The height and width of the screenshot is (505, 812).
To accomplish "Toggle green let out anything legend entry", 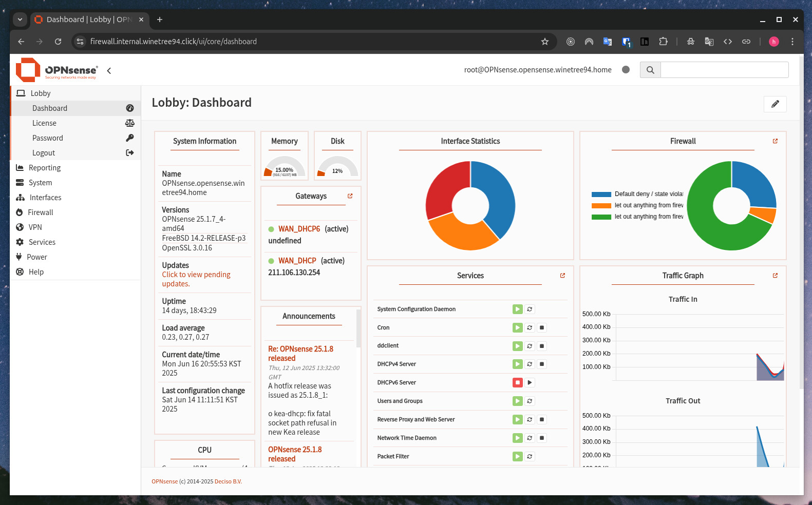I will [x=637, y=217].
